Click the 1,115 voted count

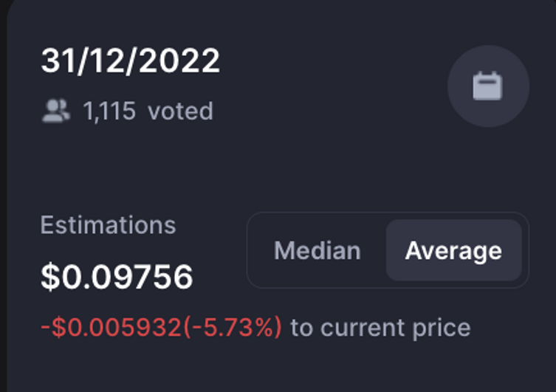148,111
